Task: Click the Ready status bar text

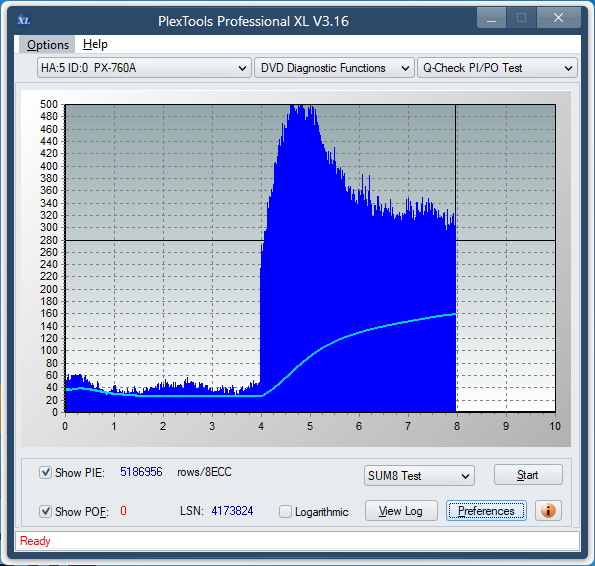Action: (x=35, y=541)
